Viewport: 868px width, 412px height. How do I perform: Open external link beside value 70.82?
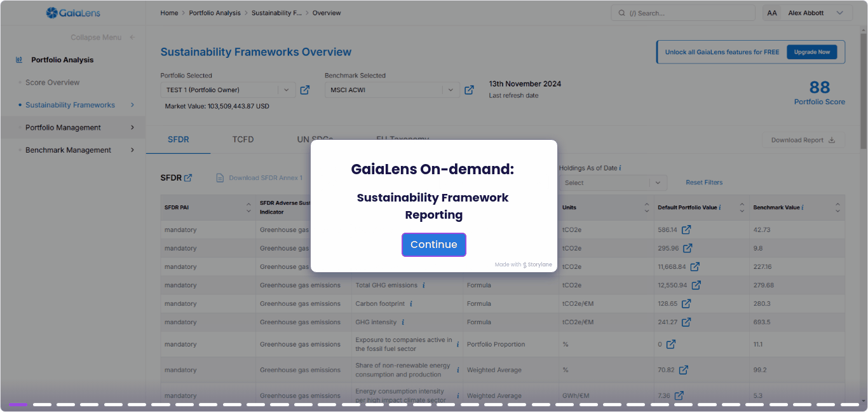point(684,369)
